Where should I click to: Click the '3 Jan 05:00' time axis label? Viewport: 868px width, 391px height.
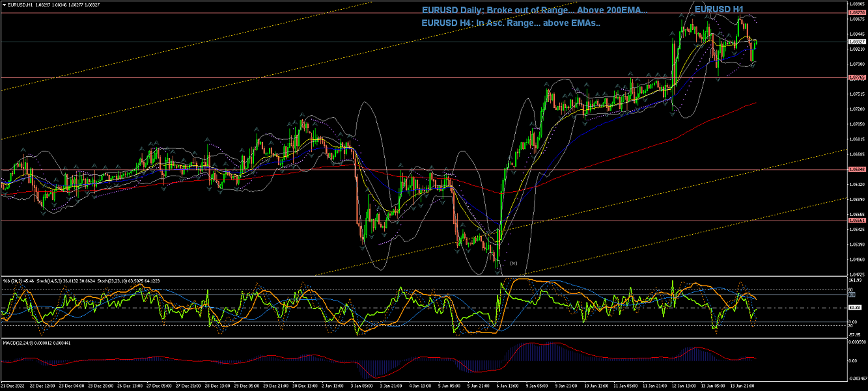tap(363, 386)
